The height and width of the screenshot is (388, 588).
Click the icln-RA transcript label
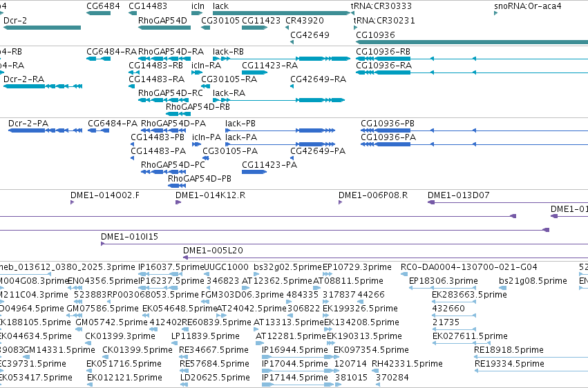[x=206, y=66]
